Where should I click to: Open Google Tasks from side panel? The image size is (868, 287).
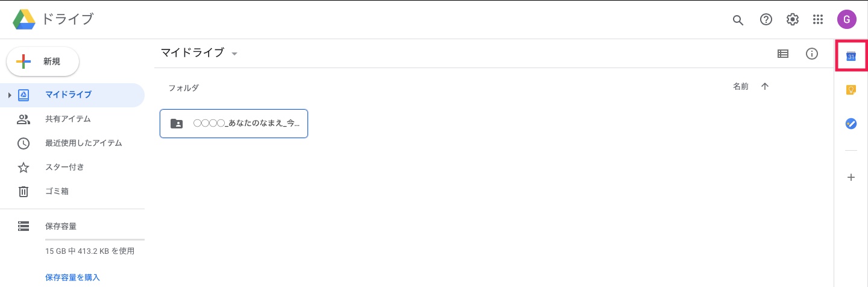point(851,124)
